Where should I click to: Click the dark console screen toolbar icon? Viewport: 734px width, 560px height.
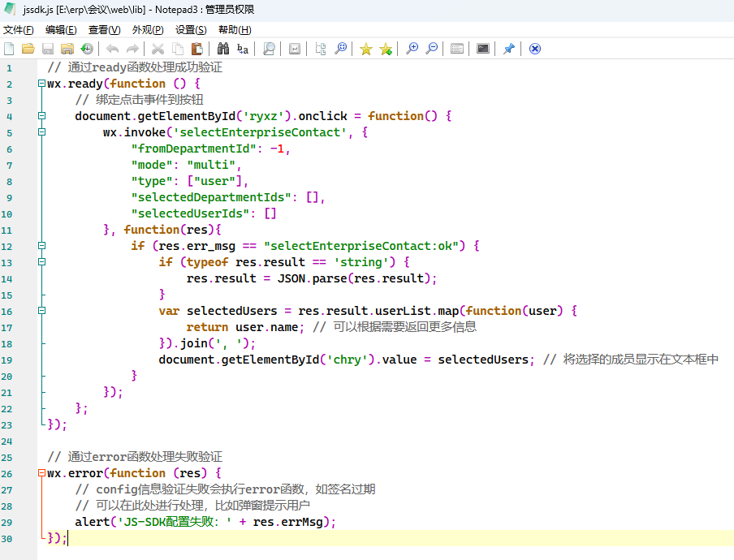(482, 49)
